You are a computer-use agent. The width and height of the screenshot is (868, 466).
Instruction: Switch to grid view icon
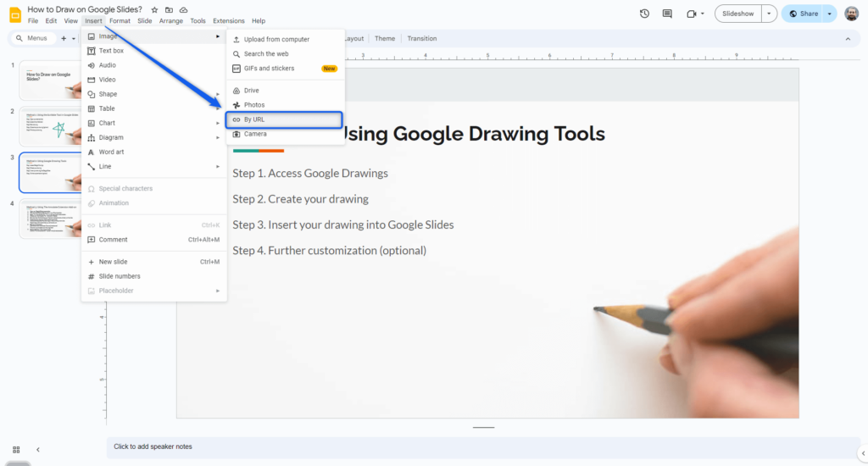16,449
